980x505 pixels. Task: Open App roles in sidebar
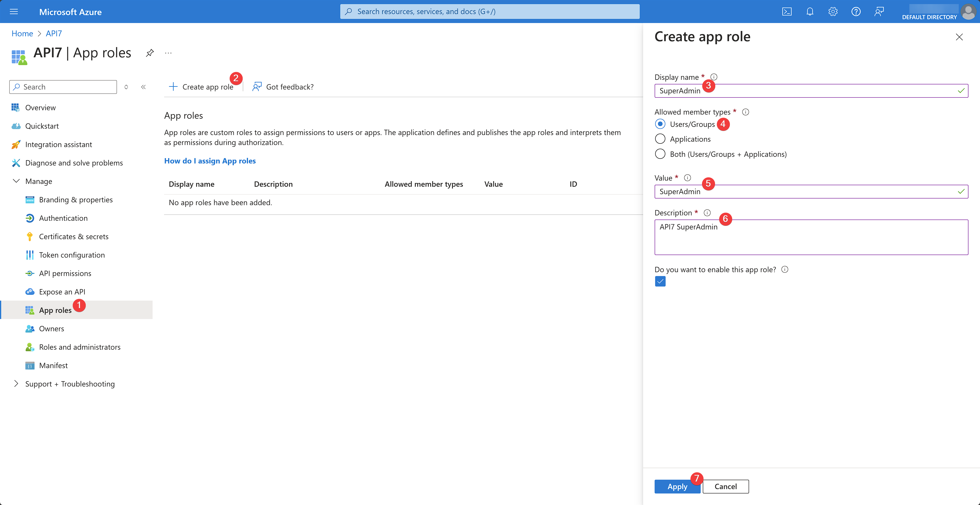[76, 310]
